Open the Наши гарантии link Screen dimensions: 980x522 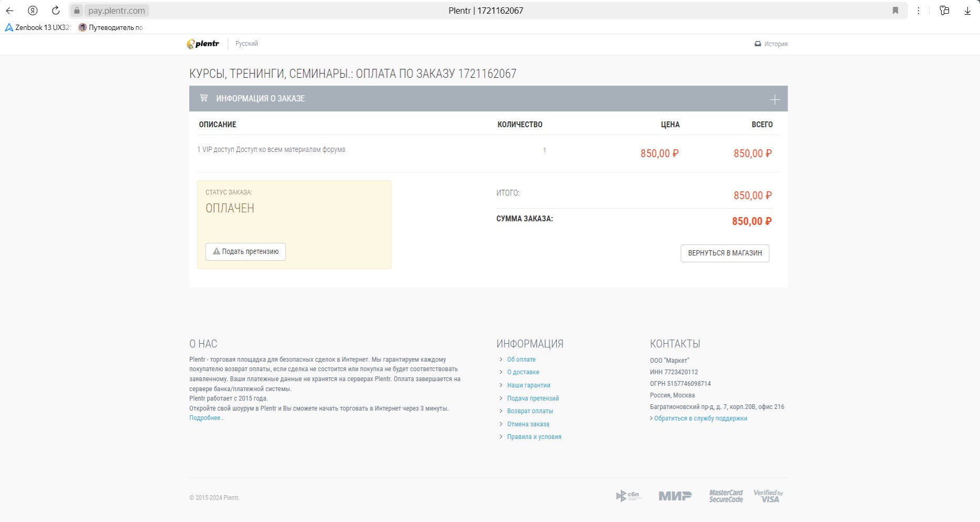(528, 385)
